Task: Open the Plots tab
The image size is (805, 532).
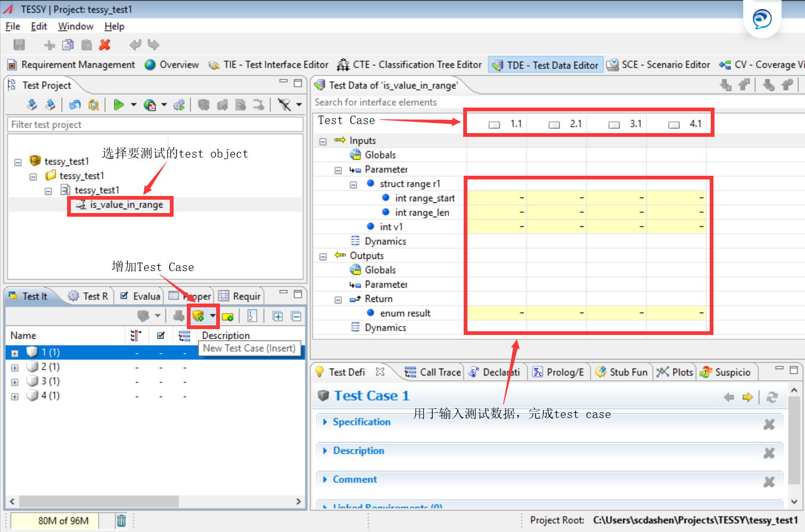Action: [x=675, y=372]
